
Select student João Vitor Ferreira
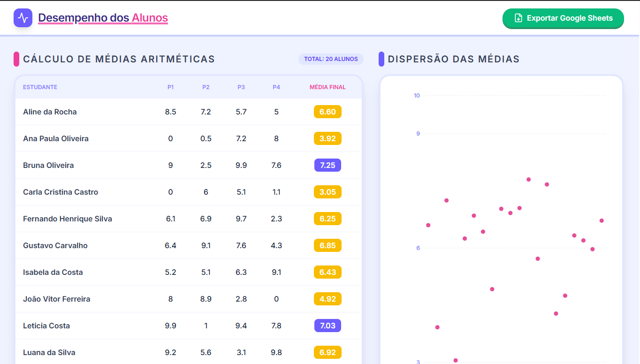click(x=57, y=299)
